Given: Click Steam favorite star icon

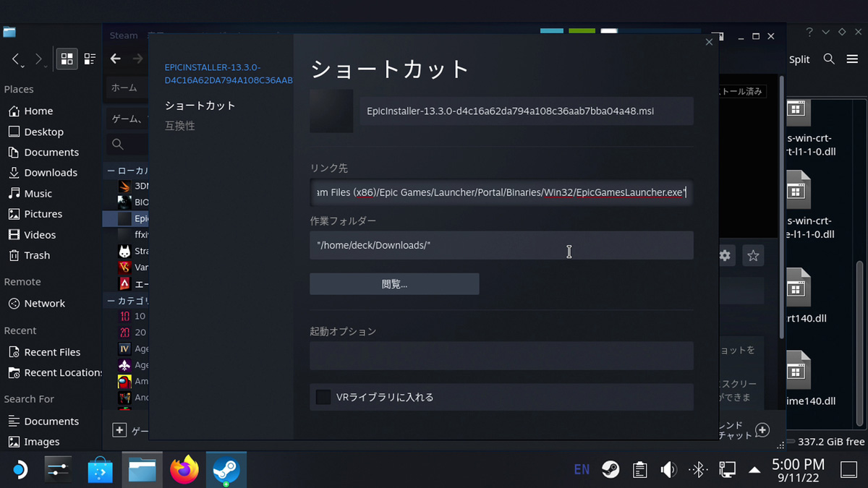Looking at the screenshot, I should click(753, 255).
